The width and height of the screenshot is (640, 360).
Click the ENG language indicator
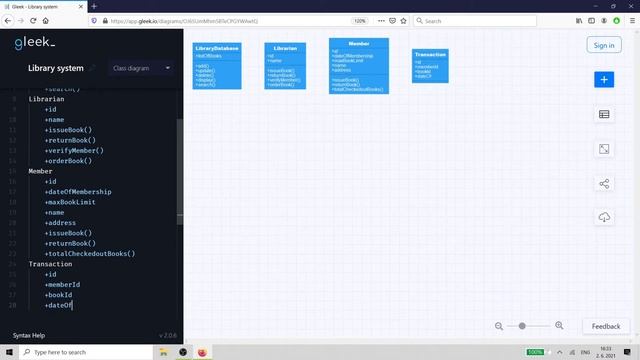(585, 352)
